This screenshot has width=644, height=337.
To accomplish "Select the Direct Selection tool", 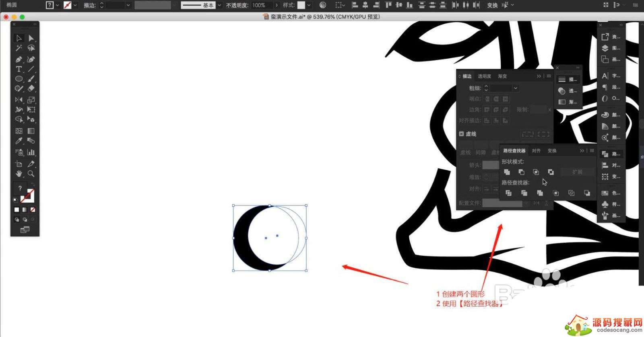I will point(31,38).
